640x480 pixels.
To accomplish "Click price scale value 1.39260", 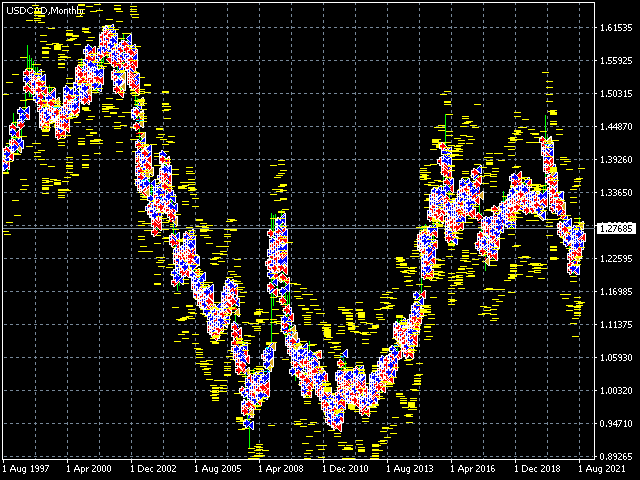I will (x=616, y=160).
